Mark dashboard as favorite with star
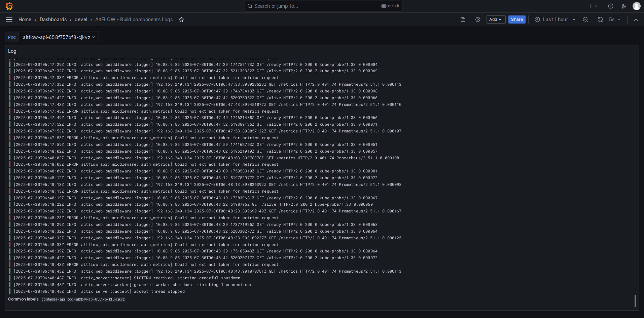 tap(181, 19)
